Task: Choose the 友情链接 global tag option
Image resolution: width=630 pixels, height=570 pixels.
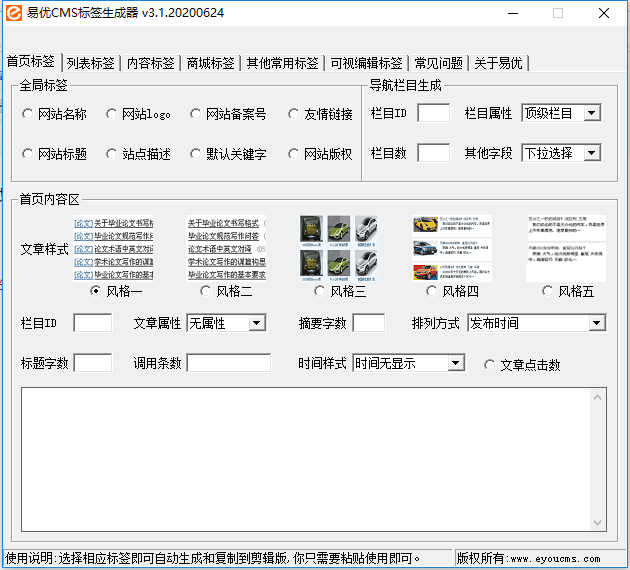Action: (295, 114)
